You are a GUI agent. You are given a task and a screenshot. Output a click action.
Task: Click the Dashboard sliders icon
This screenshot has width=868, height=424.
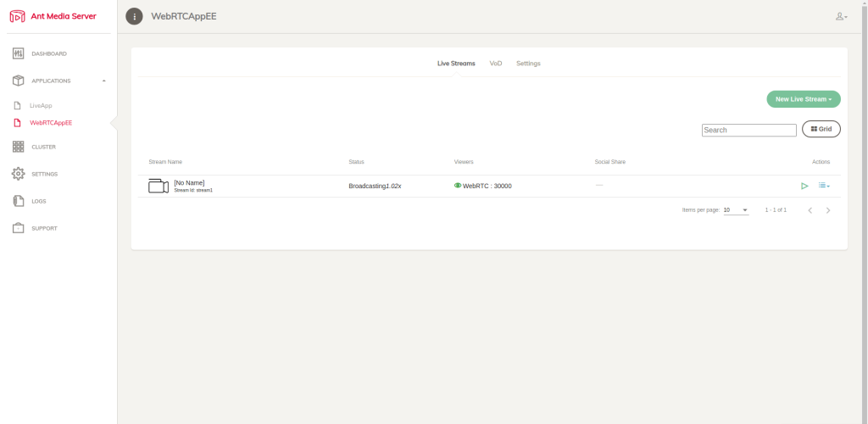click(x=19, y=53)
